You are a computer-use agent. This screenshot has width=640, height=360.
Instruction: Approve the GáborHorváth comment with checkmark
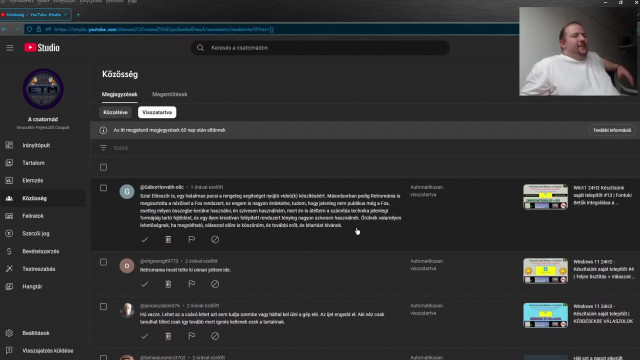tap(144, 240)
